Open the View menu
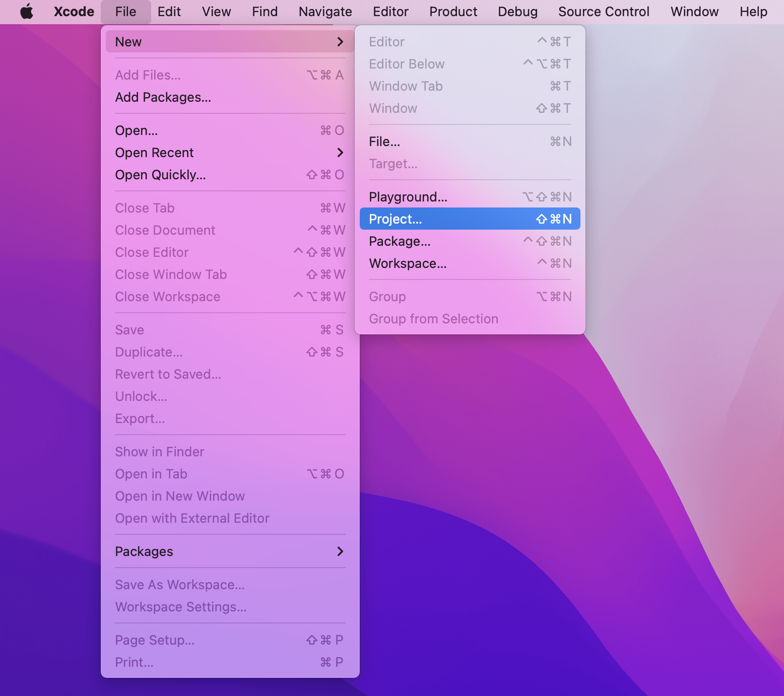Screen dimensions: 784x696 (x=216, y=12)
